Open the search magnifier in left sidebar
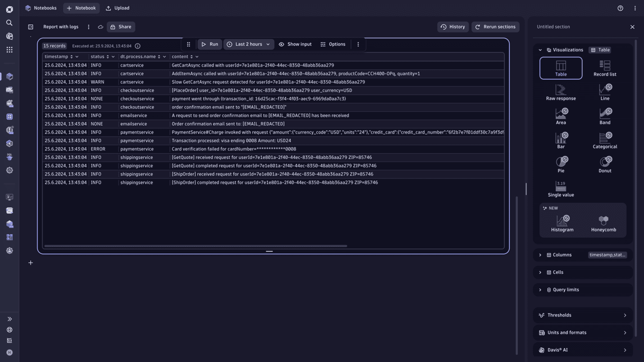644x362 pixels. click(x=9, y=23)
